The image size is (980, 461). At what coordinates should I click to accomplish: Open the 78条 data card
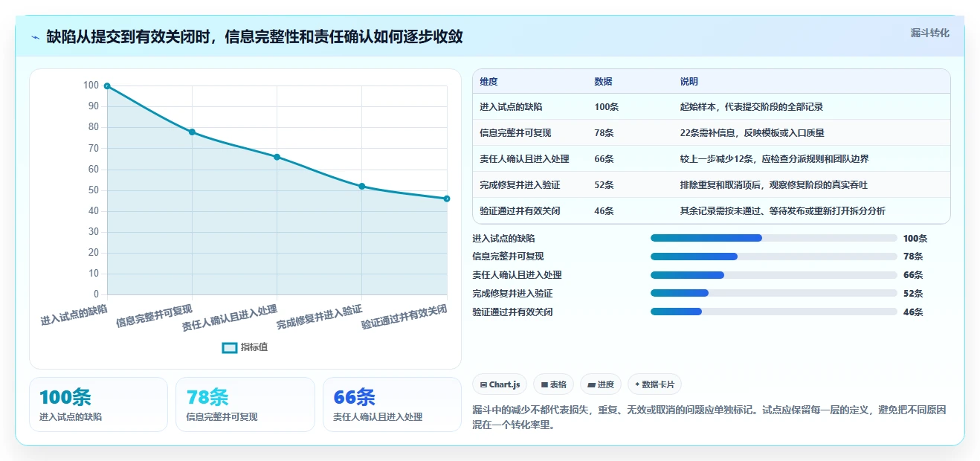coord(245,404)
